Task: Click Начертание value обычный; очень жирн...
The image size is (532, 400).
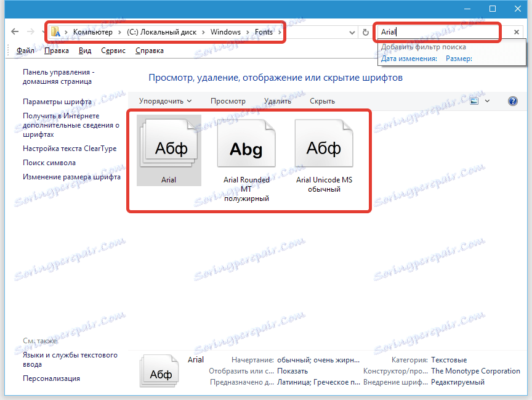Action: coord(318,360)
